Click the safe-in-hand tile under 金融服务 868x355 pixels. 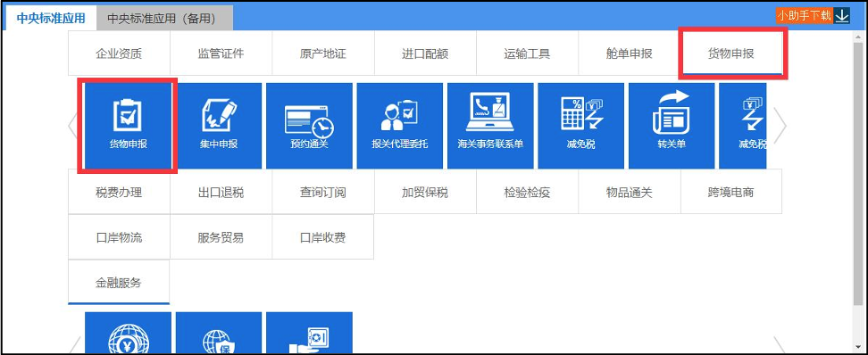coord(310,333)
